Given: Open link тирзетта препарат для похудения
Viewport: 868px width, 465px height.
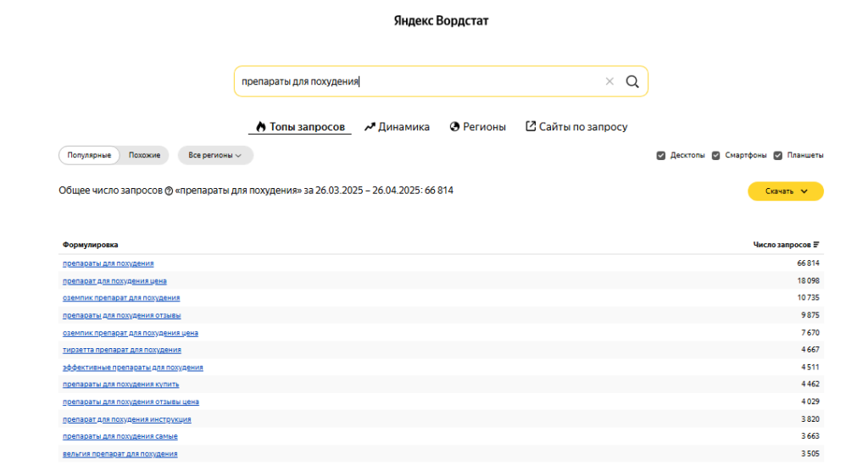Looking at the screenshot, I should (122, 350).
